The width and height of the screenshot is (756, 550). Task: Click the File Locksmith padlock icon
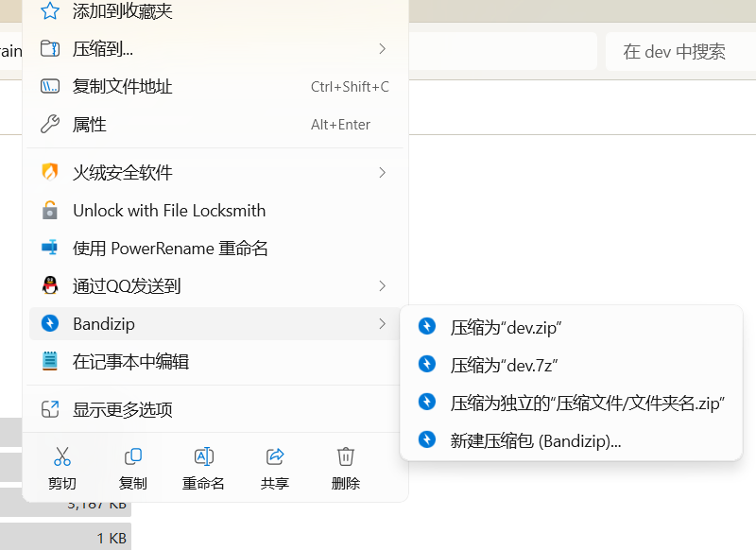tap(50, 210)
